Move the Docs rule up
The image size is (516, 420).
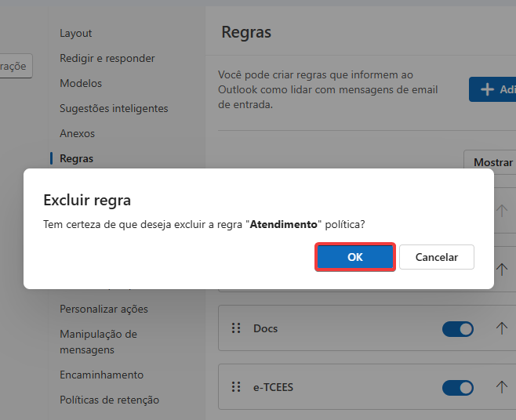click(502, 328)
